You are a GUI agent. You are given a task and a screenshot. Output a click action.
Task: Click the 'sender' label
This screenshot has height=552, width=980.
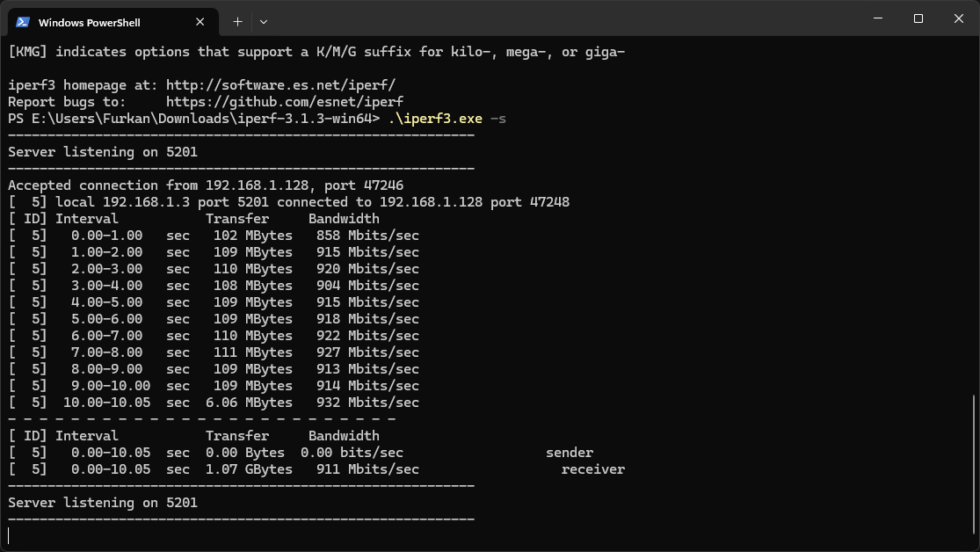tap(570, 453)
